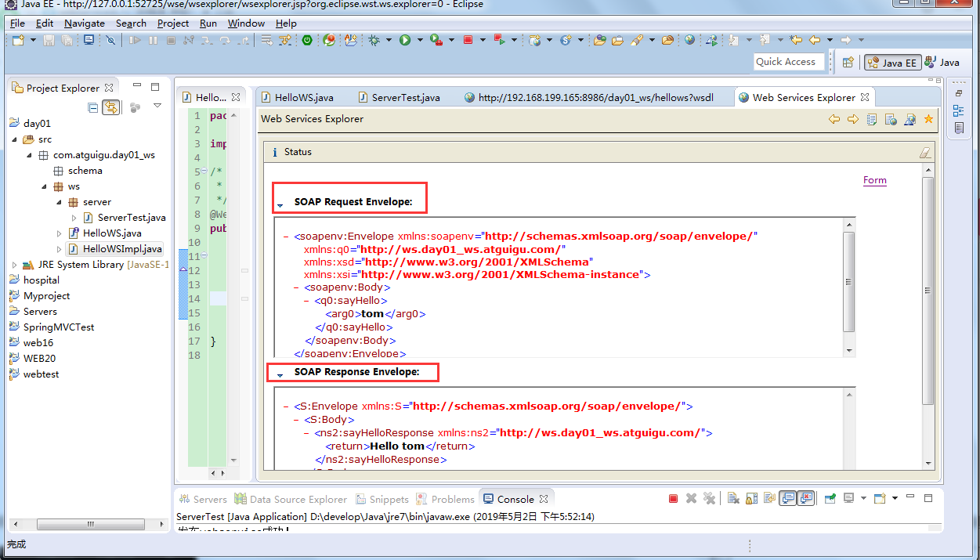Screen dimensions: 980x560
Task: Open Project Explorer View Menu dropdown
Action: point(157,107)
